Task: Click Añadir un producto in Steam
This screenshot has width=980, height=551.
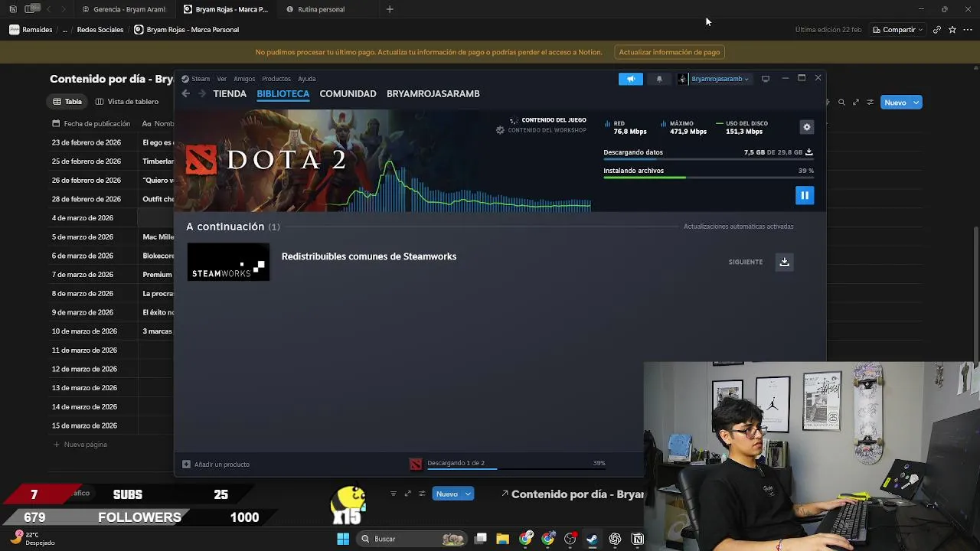Action: pyautogui.click(x=216, y=465)
